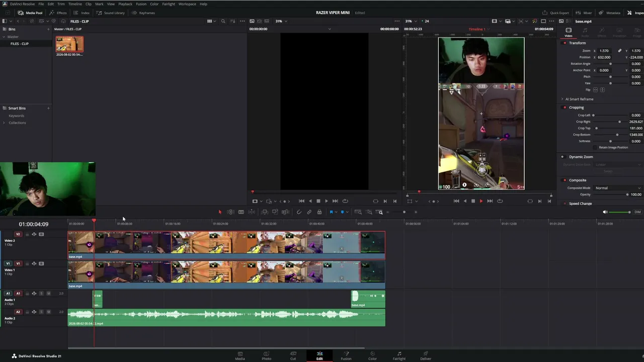This screenshot has width=644, height=362.
Task: Expand the Master bin tree
Action: click(x=4, y=37)
